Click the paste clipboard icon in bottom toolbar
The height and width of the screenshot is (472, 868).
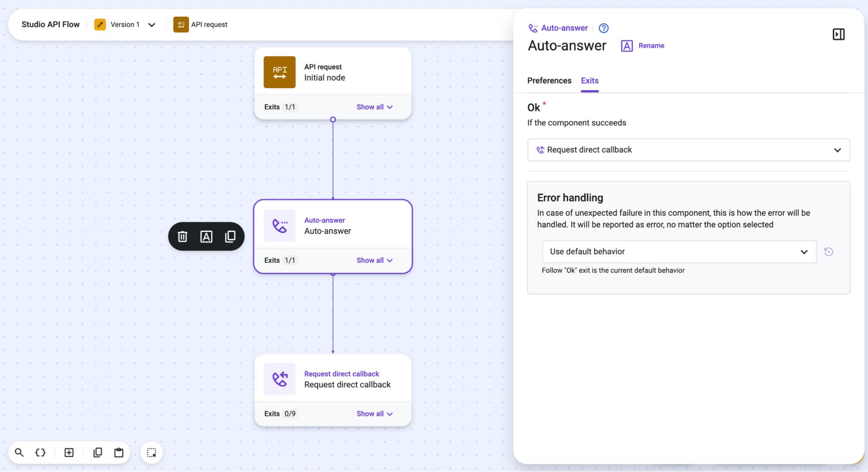119,452
